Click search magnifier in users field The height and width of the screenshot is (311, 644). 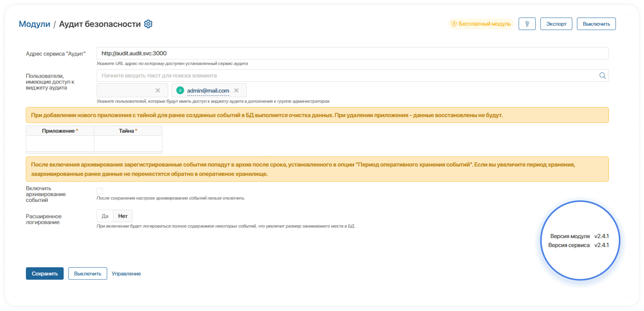[602, 76]
